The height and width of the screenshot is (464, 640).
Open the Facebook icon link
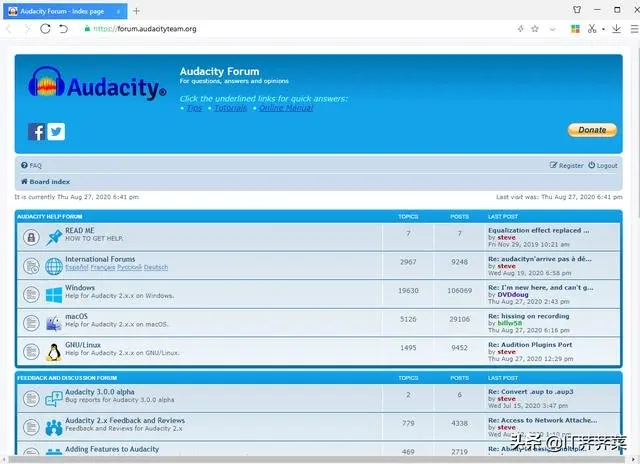click(36, 132)
